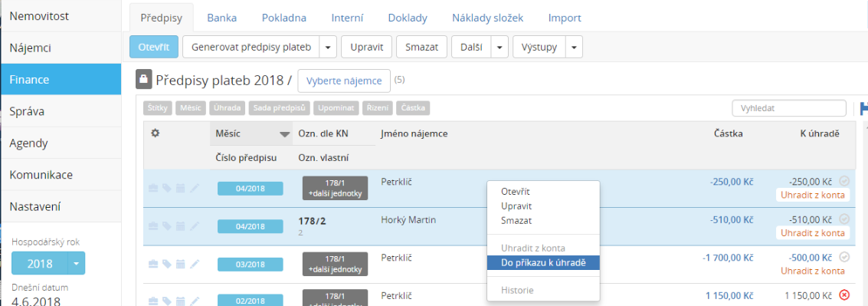This screenshot has width=868, height=306.
Task: Open Nastavení in the left sidebar
Action: (x=61, y=207)
